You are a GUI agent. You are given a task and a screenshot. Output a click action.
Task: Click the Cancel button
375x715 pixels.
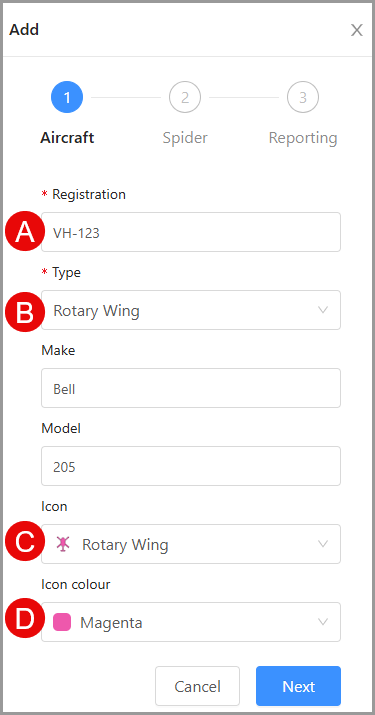click(198, 686)
